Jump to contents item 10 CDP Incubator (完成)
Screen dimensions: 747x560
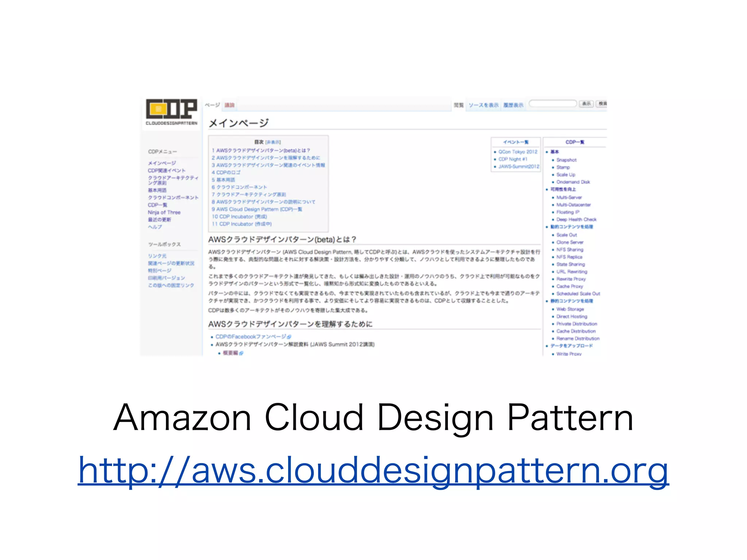click(239, 217)
